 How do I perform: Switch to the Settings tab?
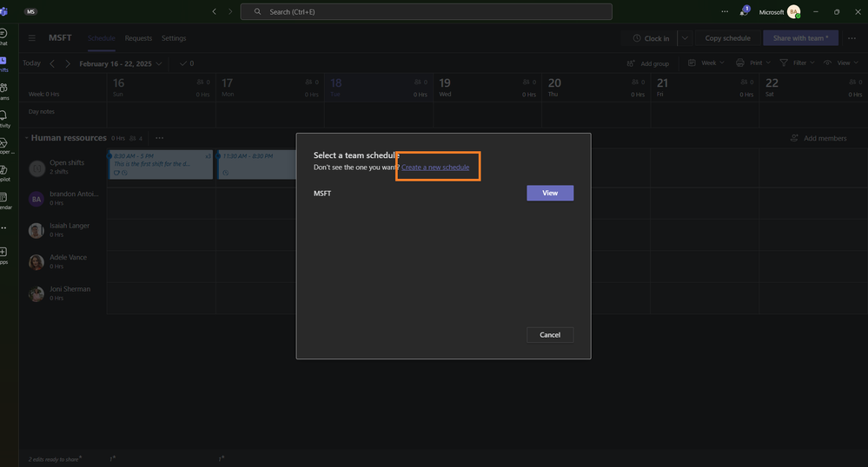(x=174, y=38)
